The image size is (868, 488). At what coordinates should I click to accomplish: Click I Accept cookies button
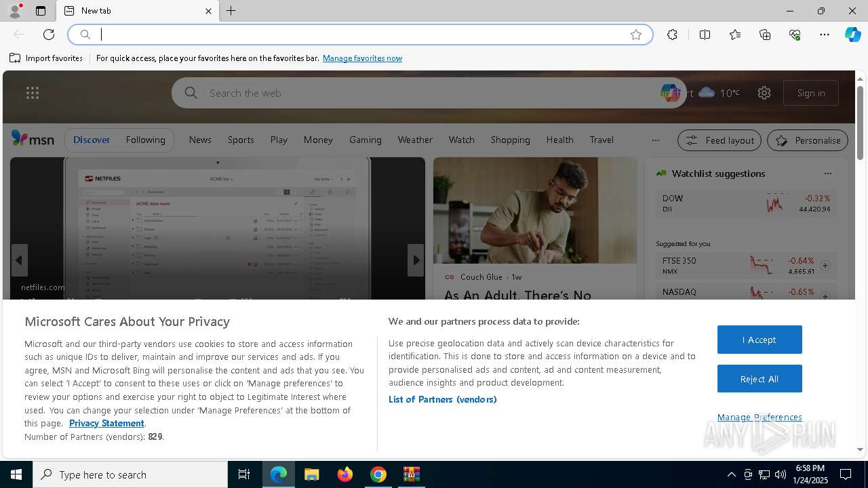click(x=759, y=340)
